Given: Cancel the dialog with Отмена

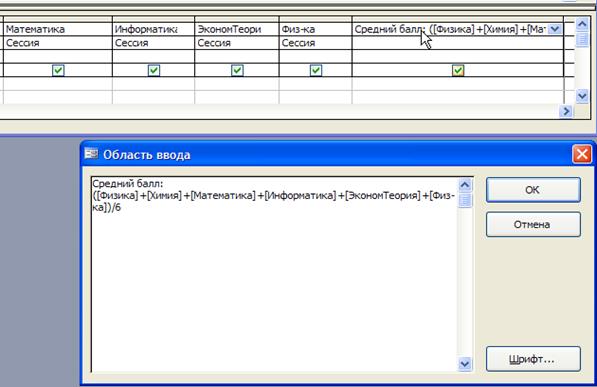Looking at the screenshot, I should pyautogui.click(x=533, y=224).
